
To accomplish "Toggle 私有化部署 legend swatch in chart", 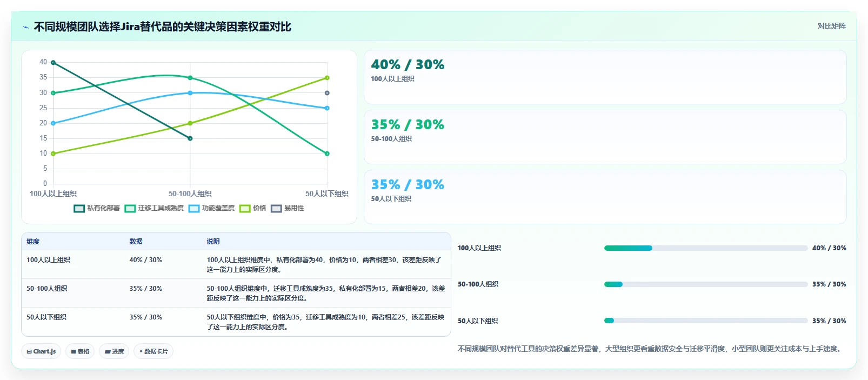I will 79,209.
